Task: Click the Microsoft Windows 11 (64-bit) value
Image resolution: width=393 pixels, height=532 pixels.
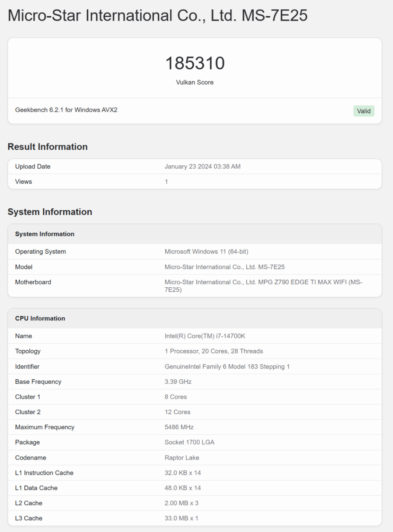Action: (x=206, y=252)
